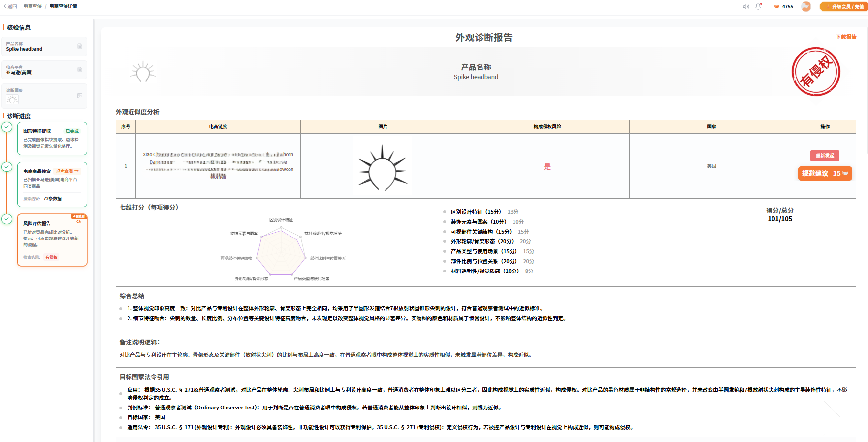Click checkmark circle beside 电商商品搜索 step

[7, 167]
